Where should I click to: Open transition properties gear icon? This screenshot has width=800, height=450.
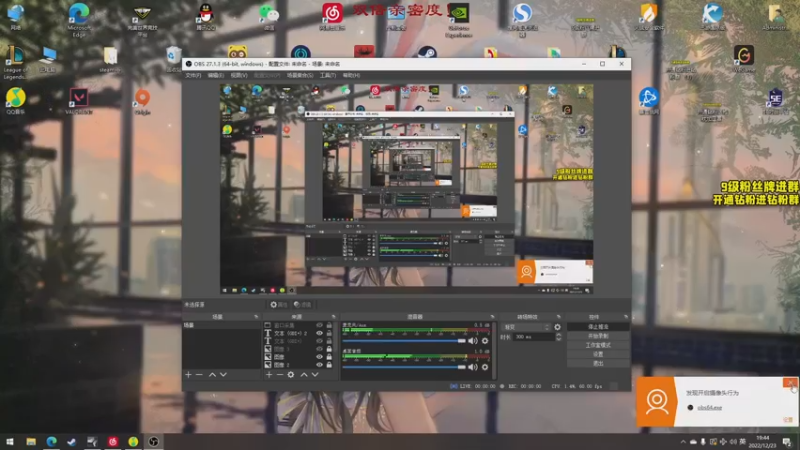(557, 327)
